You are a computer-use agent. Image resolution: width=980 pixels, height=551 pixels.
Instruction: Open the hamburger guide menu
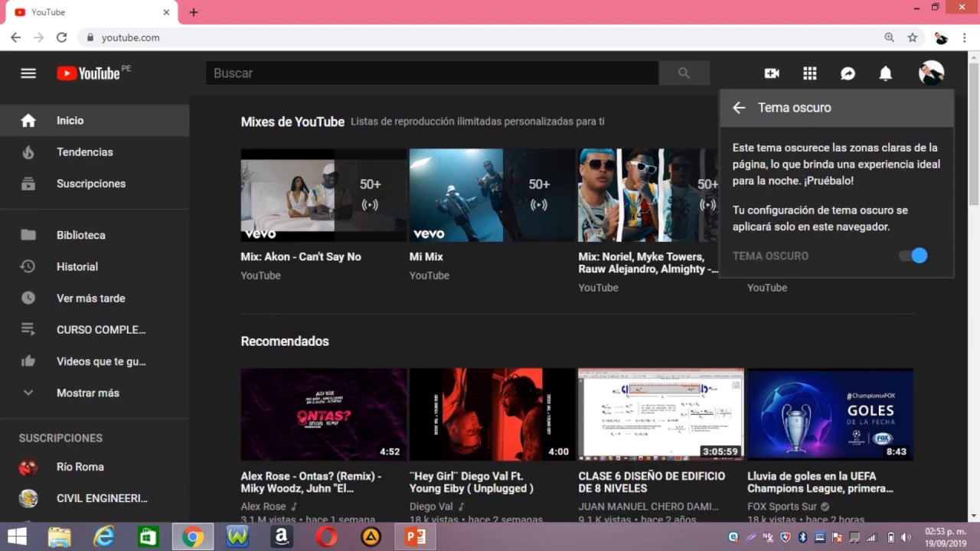pos(28,73)
